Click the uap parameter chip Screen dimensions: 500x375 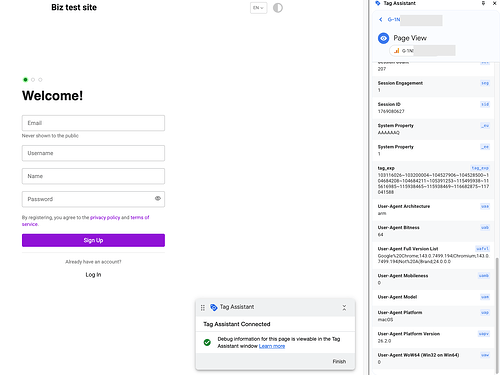485,313
